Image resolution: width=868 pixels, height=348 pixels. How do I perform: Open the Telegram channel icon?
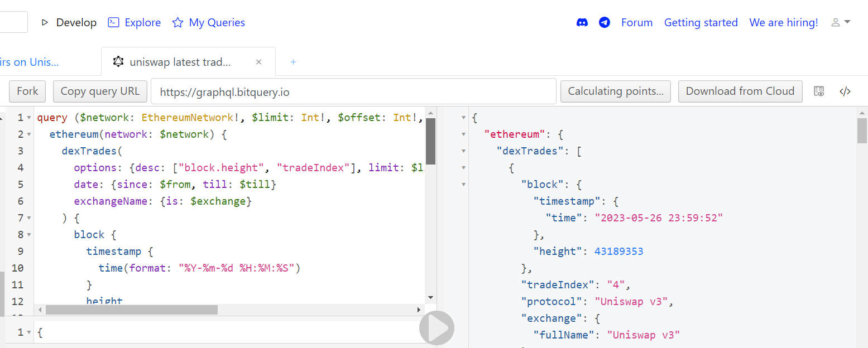(x=605, y=23)
